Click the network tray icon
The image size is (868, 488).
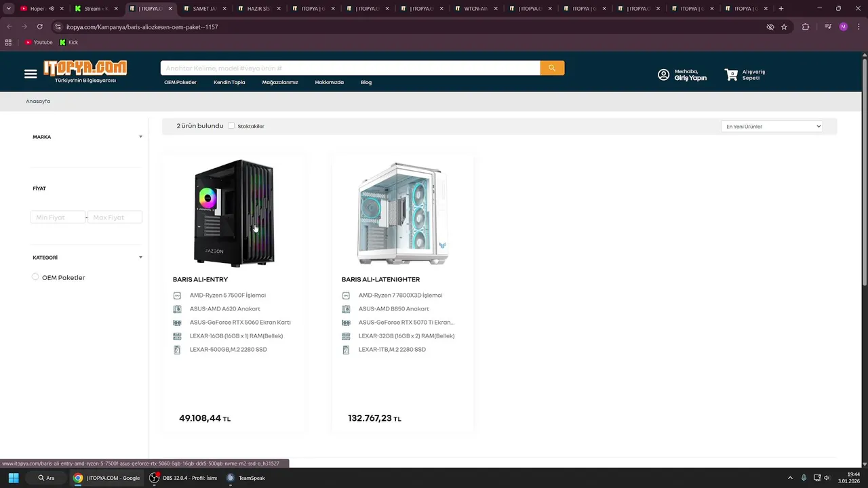816,478
